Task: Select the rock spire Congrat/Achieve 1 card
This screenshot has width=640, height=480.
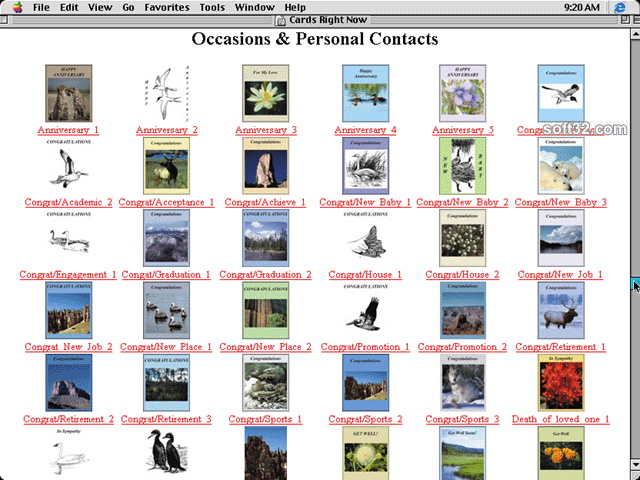Action: click(266, 166)
